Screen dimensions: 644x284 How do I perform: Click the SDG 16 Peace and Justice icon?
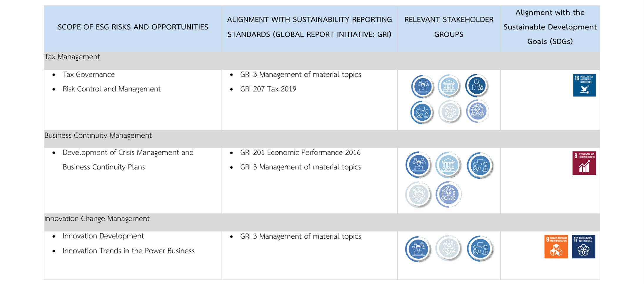[584, 85]
